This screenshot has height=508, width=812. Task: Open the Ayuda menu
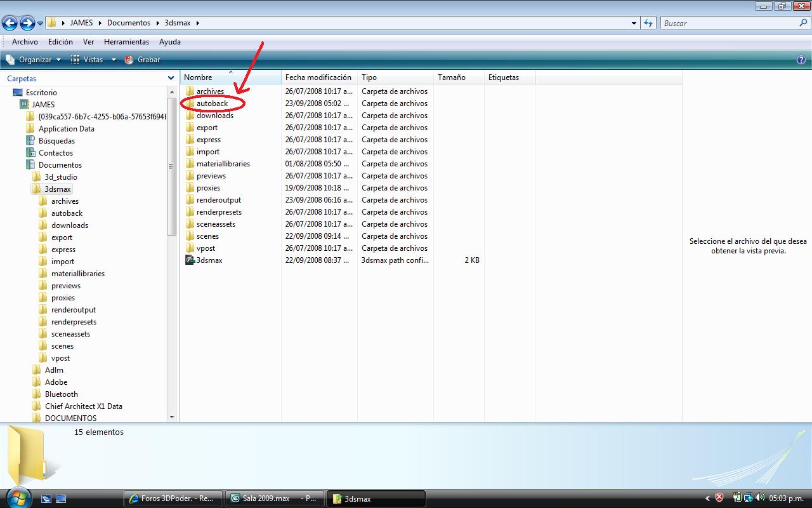pyautogui.click(x=170, y=42)
